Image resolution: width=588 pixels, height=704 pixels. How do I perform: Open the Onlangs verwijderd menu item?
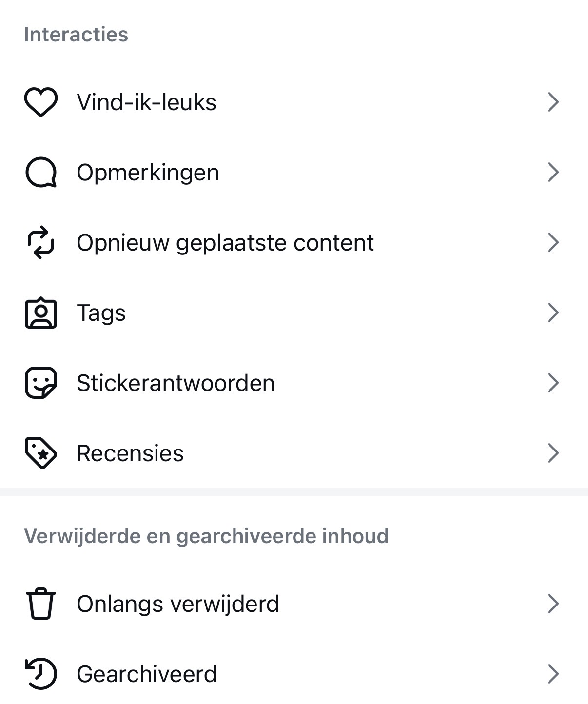point(178,604)
